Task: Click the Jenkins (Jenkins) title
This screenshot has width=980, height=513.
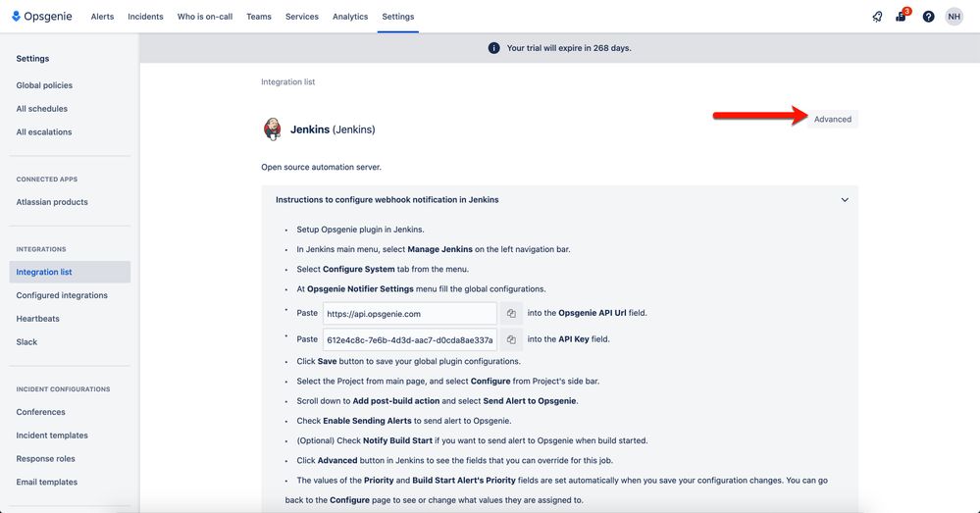Action: pyautogui.click(x=333, y=130)
